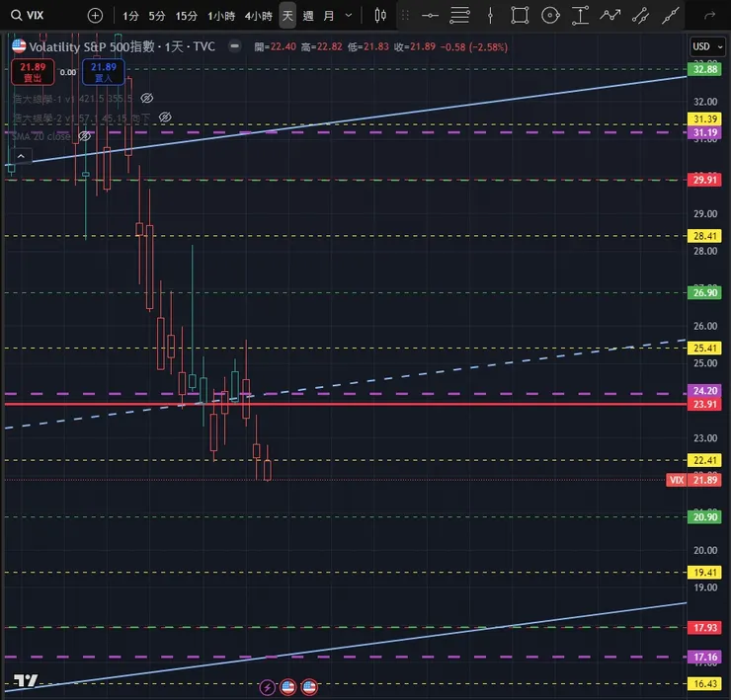Switch to the 4小時 timeframe
The height and width of the screenshot is (700, 731).
[259, 16]
